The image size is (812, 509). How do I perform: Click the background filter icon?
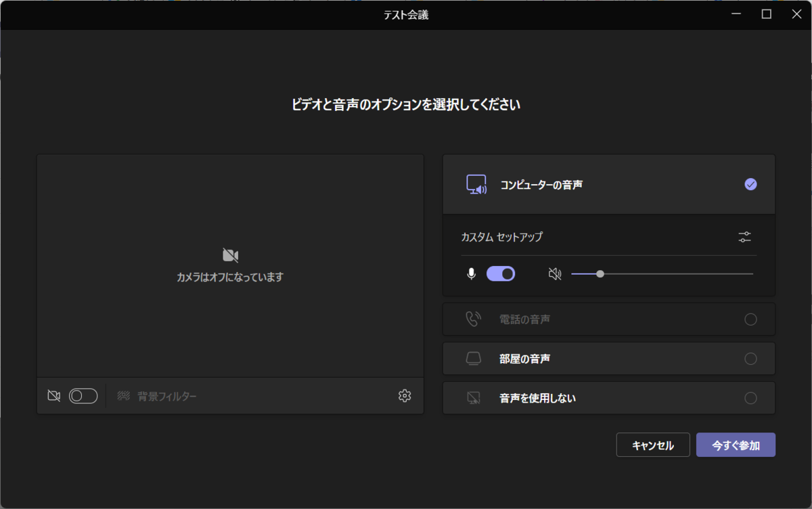pos(123,396)
